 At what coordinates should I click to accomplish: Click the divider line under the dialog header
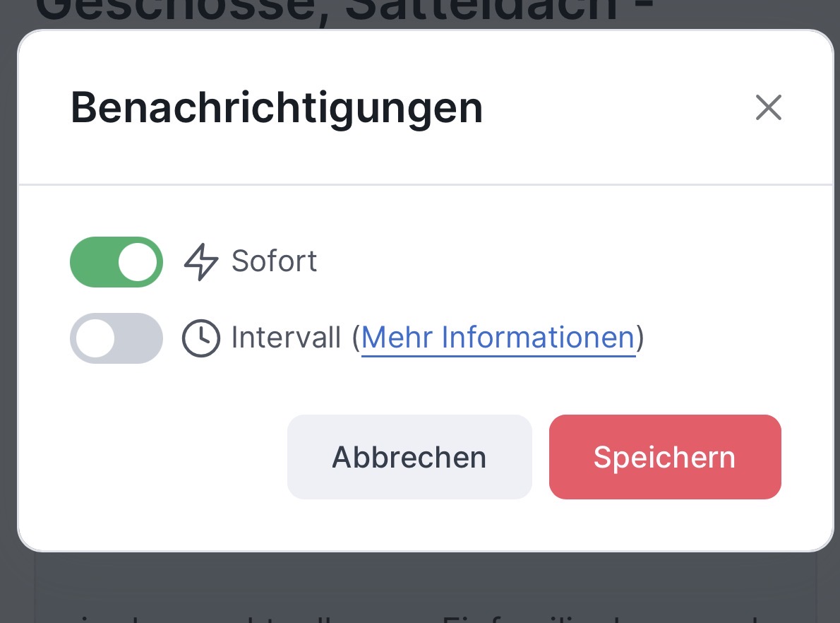pyautogui.click(x=424, y=184)
